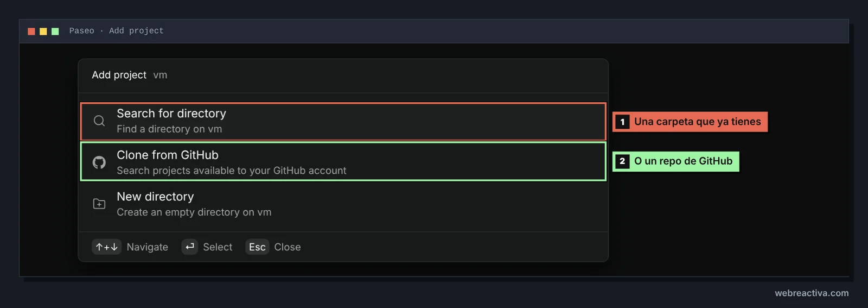Open the webreactiva.com link

(x=812, y=293)
